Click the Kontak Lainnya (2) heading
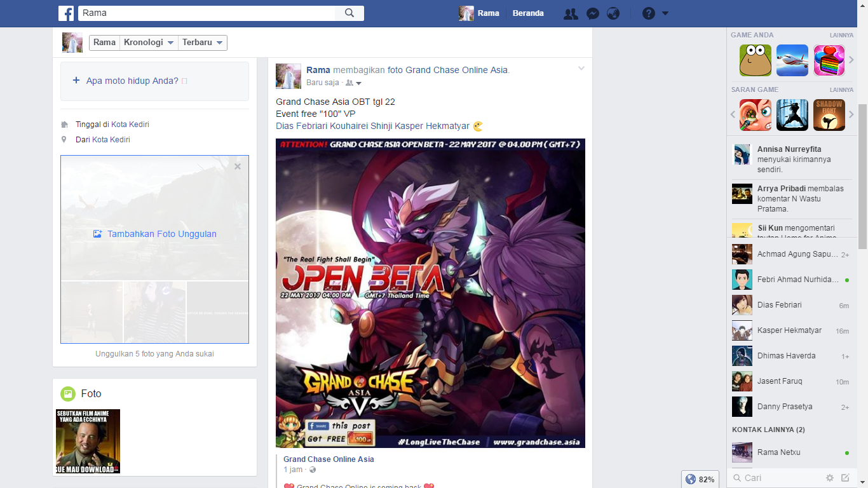The height and width of the screenshot is (488, 868). click(x=768, y=430)
